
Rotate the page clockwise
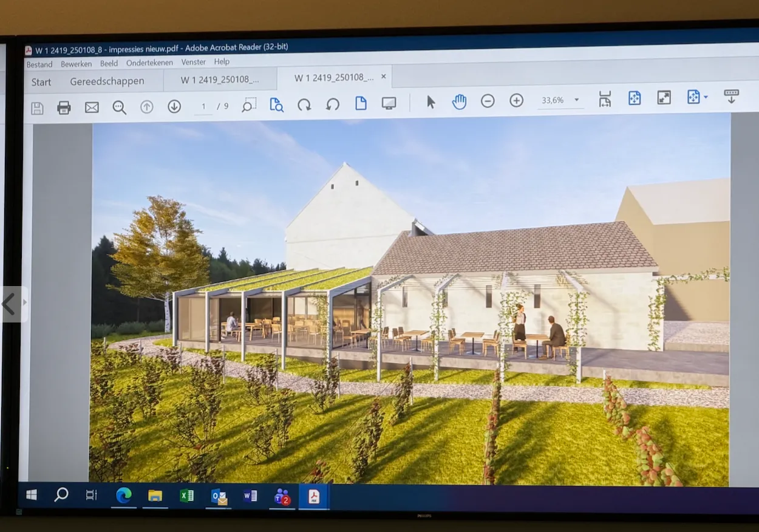pyautogui.click(x=304, y=104)
